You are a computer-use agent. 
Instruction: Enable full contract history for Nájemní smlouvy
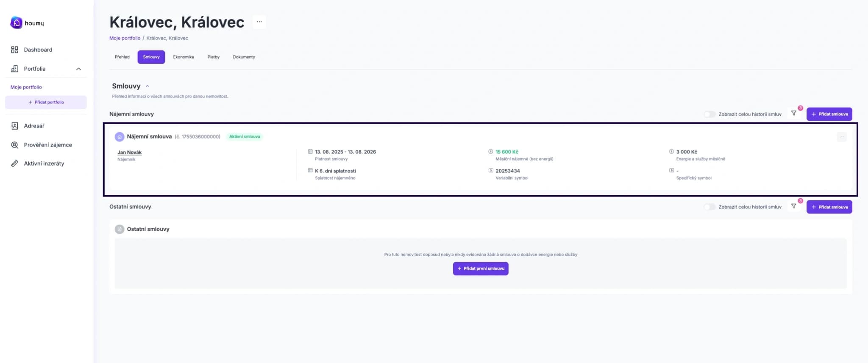[x=709, y=114]
